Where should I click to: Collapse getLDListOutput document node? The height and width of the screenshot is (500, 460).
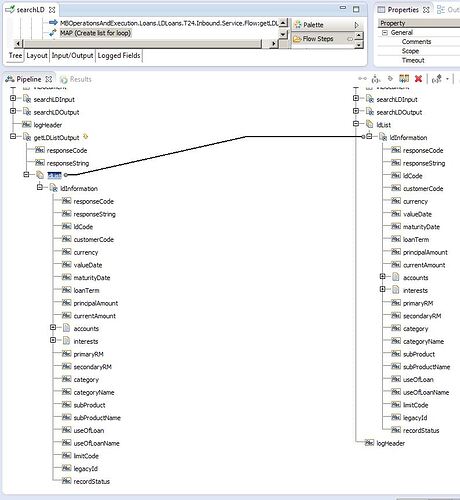click(x=13, y=136)
